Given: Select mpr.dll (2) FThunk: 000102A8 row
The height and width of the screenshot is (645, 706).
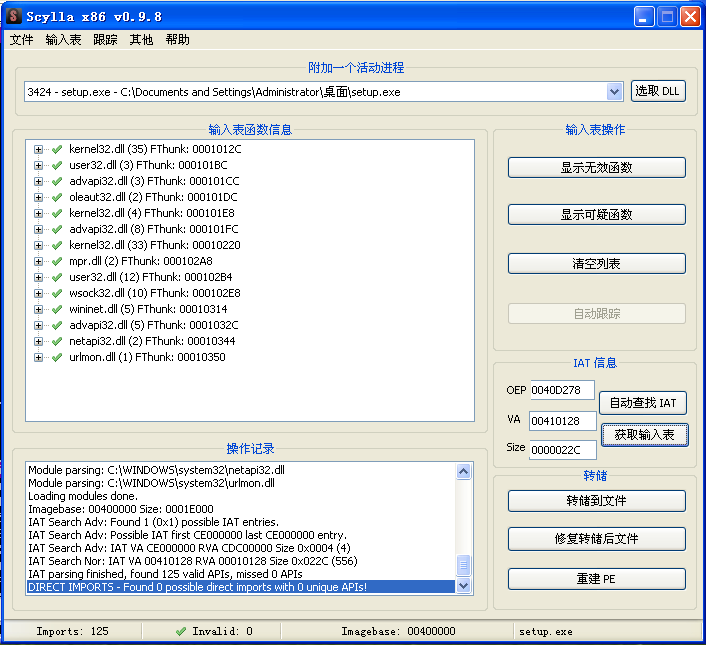Looking at the screenshot, I should click(140, 262).
